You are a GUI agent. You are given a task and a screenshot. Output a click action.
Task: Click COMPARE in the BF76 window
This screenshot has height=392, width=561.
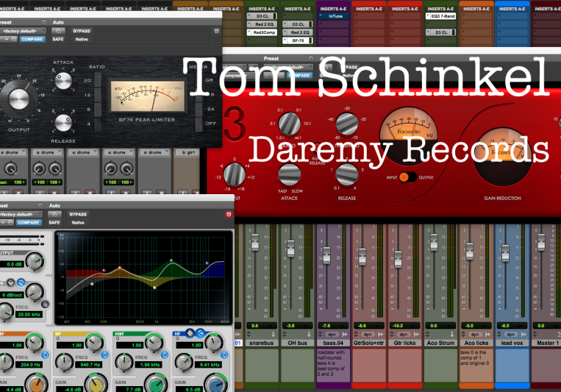pos(32,39)
